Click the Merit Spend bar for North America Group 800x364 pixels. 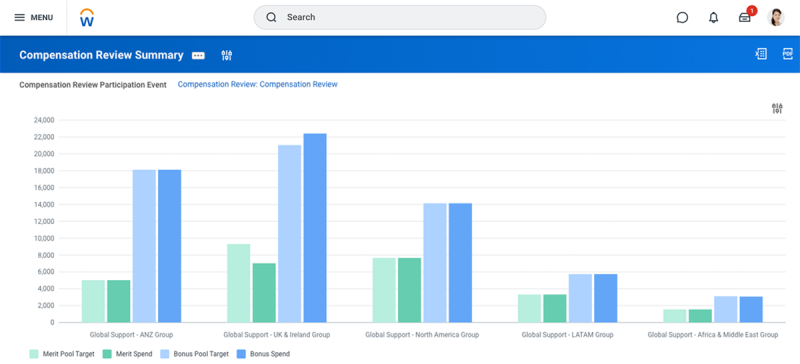pos(410,290)
